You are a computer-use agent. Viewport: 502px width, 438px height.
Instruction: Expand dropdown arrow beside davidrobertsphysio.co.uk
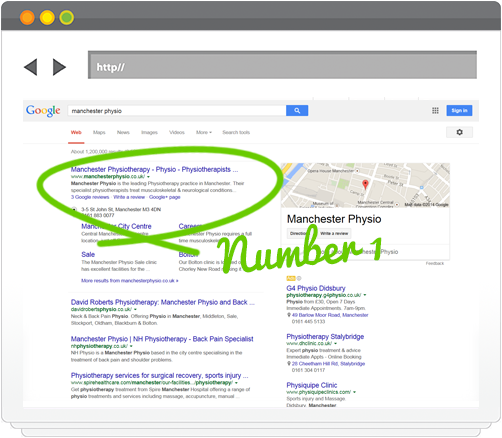(135, 310)
